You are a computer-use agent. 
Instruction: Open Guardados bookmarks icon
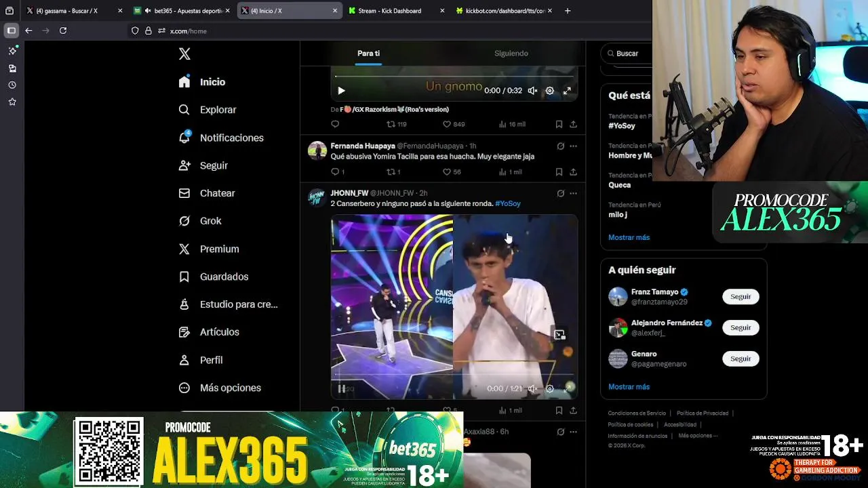184,277
